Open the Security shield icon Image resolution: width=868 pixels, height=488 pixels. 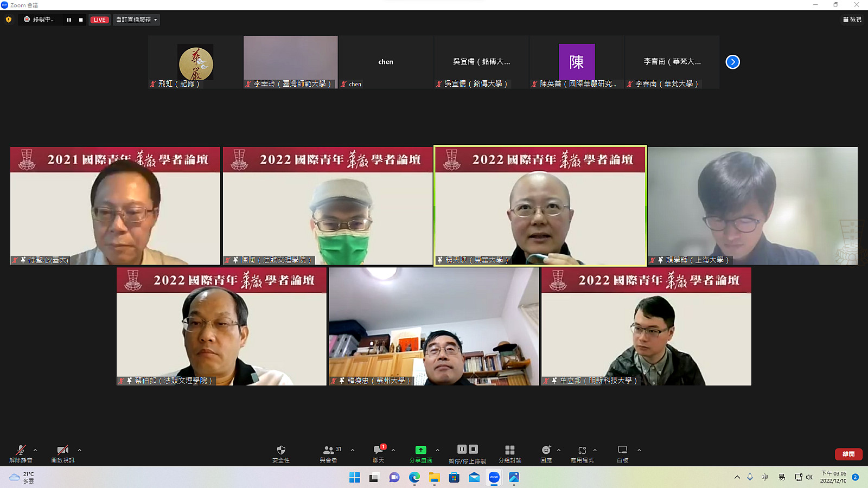point(281,450)
